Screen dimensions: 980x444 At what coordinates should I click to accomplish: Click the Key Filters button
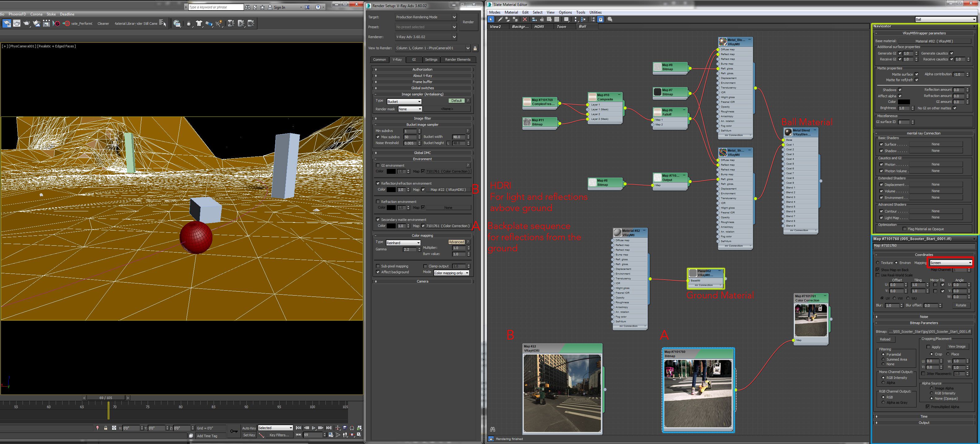tap(279, 435)
